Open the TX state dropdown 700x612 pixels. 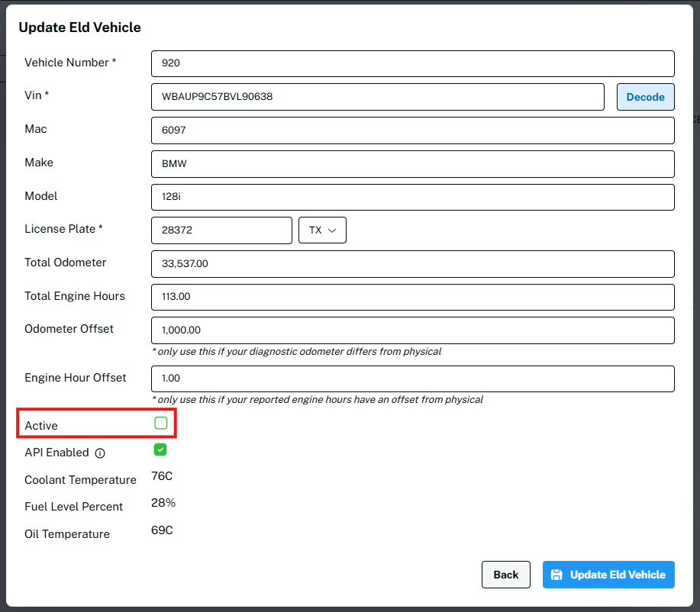point(322,230)
